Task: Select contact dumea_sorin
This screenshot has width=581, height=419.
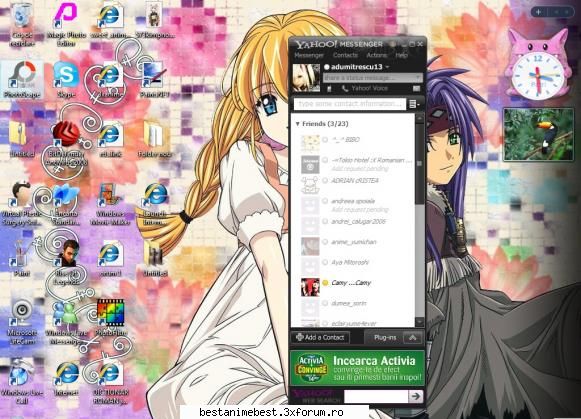Action: point(353,307)
